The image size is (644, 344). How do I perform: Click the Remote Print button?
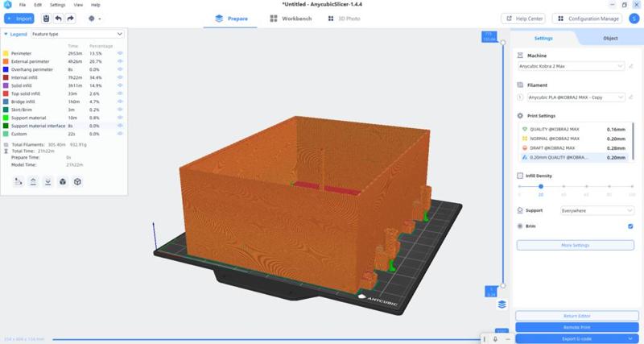[576, 327]
